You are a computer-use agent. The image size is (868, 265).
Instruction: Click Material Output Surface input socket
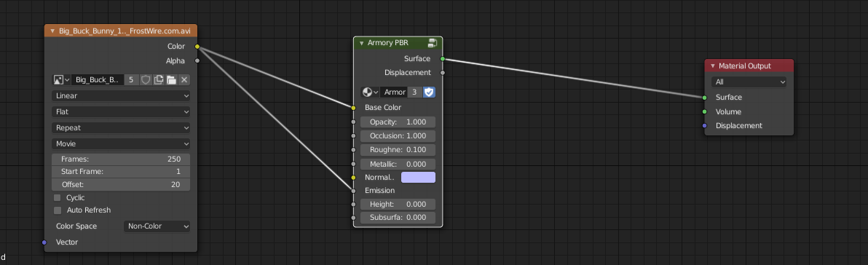[x=704, y=98]
